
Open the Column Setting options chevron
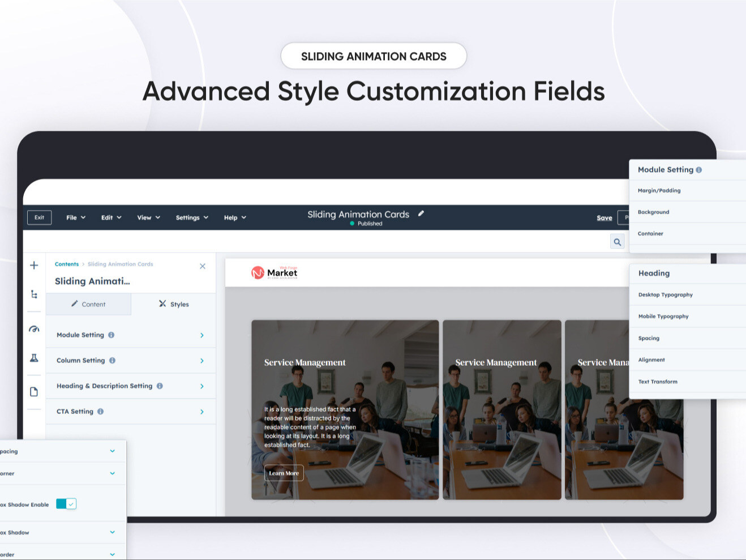201,360
